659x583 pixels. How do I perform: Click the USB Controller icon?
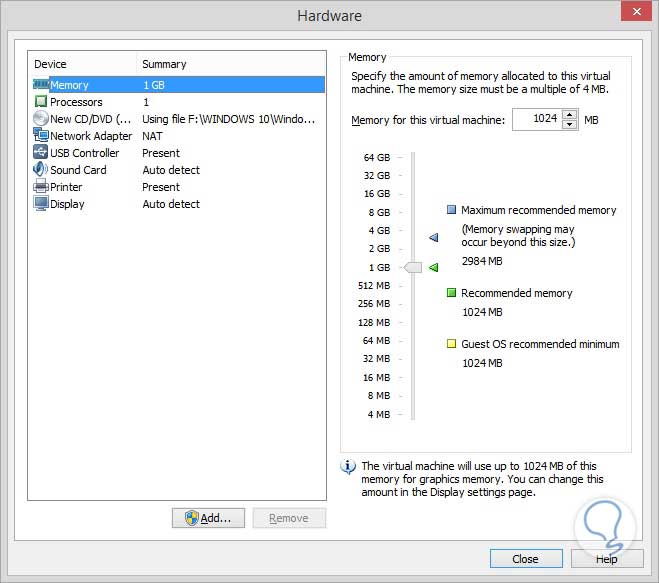[x=41, y=152]
